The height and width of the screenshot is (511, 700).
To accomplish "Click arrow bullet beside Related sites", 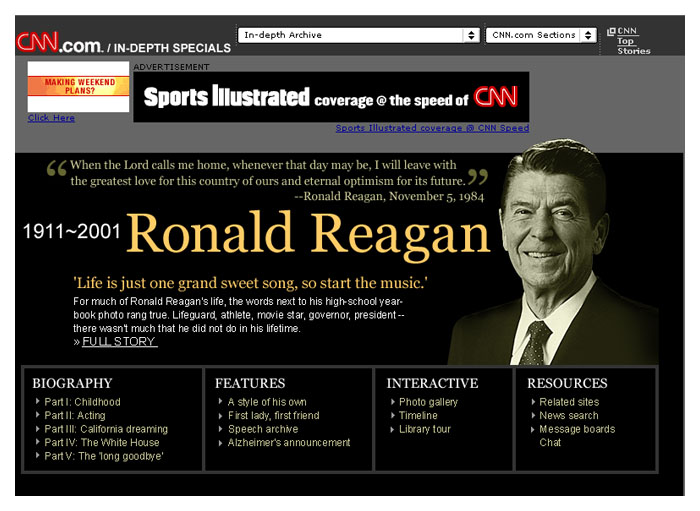I will 533,402.
